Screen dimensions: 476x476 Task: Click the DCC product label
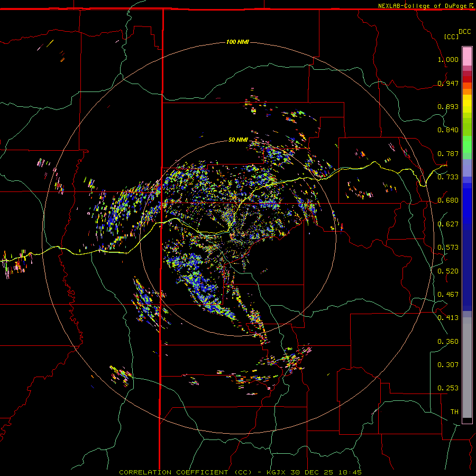coord(464,32)
